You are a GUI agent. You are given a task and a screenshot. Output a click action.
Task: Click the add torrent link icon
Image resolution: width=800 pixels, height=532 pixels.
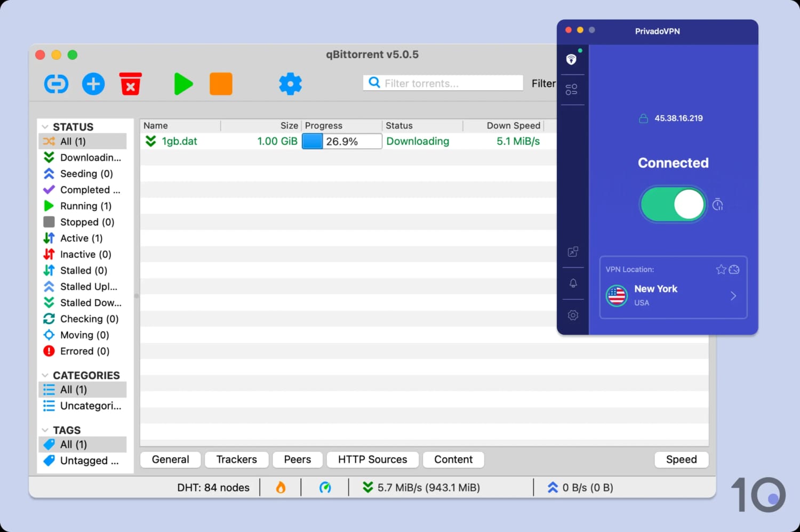(56, 84)
